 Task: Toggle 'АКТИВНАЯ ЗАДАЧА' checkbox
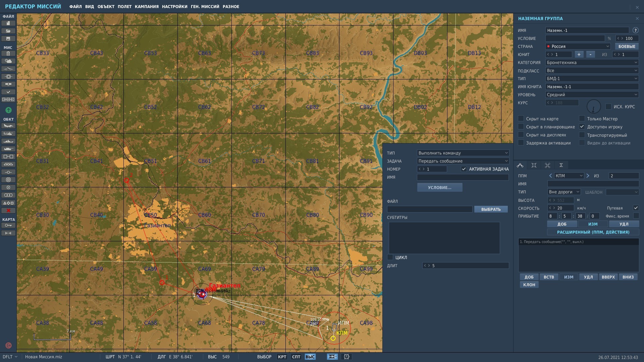point(464,169)
